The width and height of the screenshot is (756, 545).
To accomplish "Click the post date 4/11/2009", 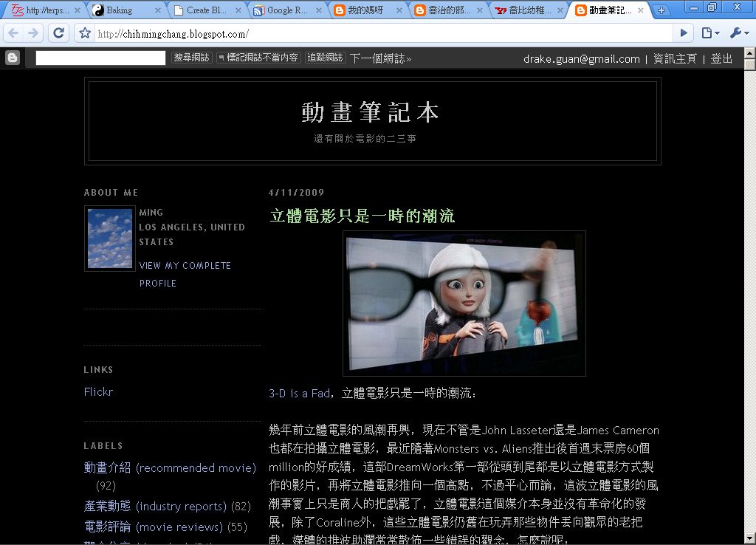I will coord(296,193).
